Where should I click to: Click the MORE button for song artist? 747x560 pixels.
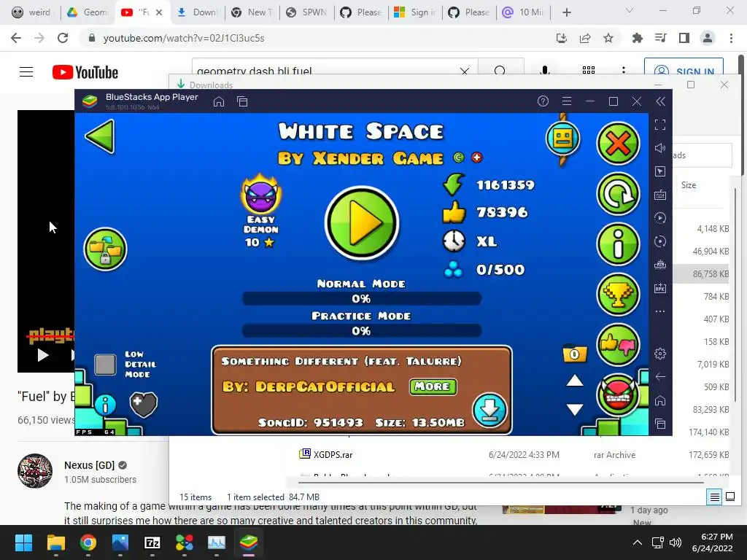433,386
